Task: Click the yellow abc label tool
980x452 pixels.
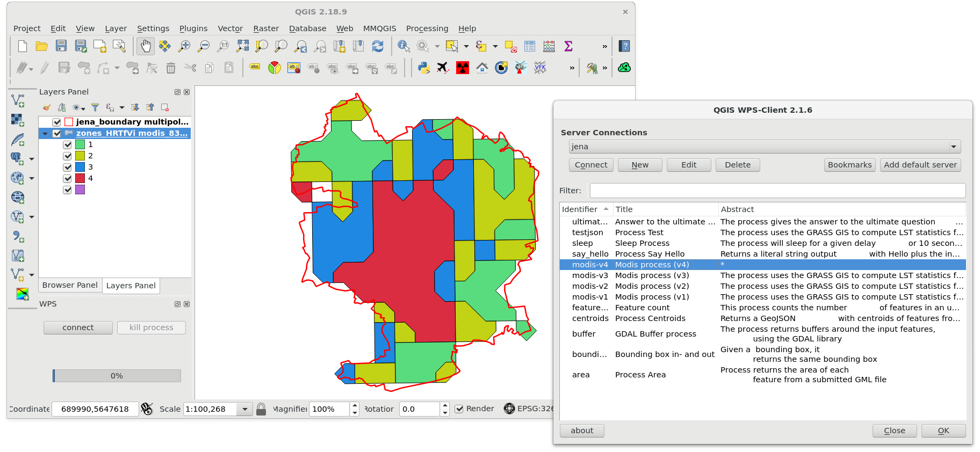Action: (x=255, y=67)
